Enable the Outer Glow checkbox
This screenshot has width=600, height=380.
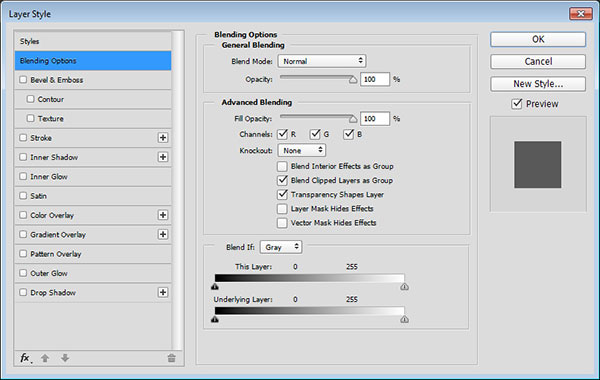coord(23,273)
